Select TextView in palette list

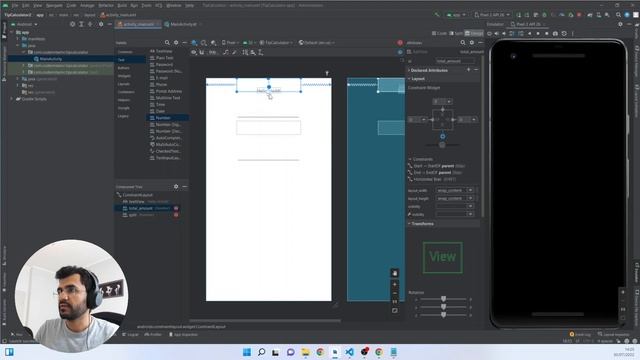coord(164,51)
